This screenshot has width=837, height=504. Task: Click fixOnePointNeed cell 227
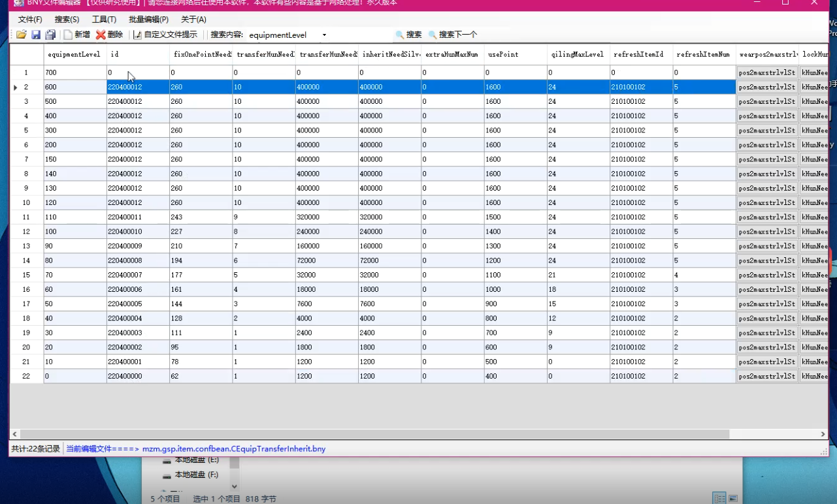201,232
